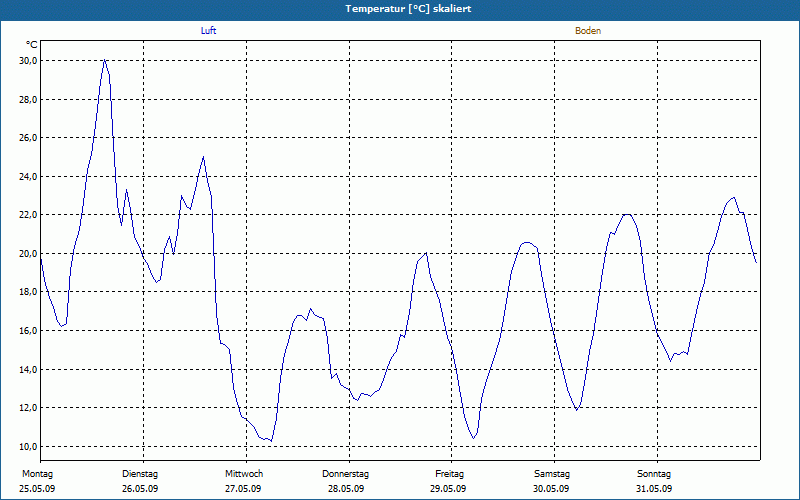Viewport: 800px width, 500px height.
Task: Click the '30,0' y-axis value
Action: click(x=28, y=61)
